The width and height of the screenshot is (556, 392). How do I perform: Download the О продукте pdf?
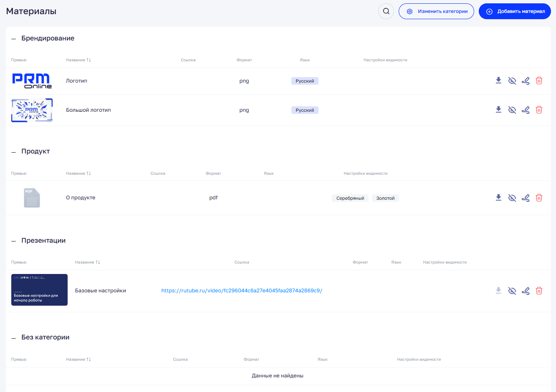498,198
